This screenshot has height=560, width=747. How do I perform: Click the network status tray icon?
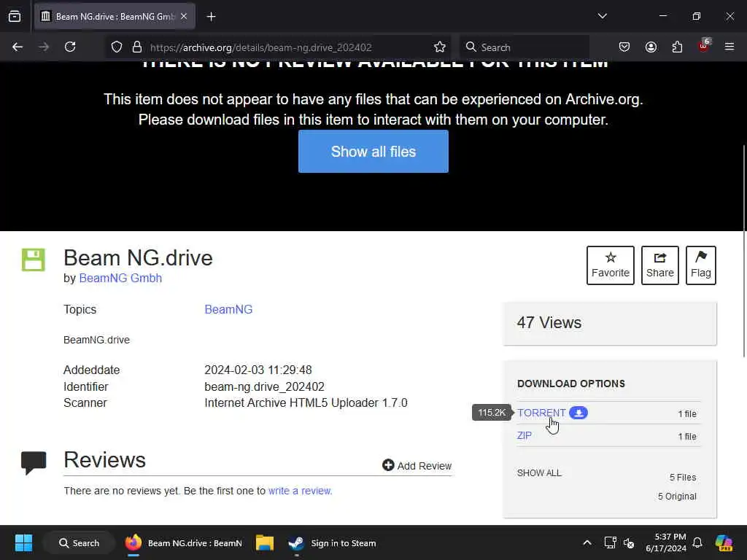click(x=610, y=542)
